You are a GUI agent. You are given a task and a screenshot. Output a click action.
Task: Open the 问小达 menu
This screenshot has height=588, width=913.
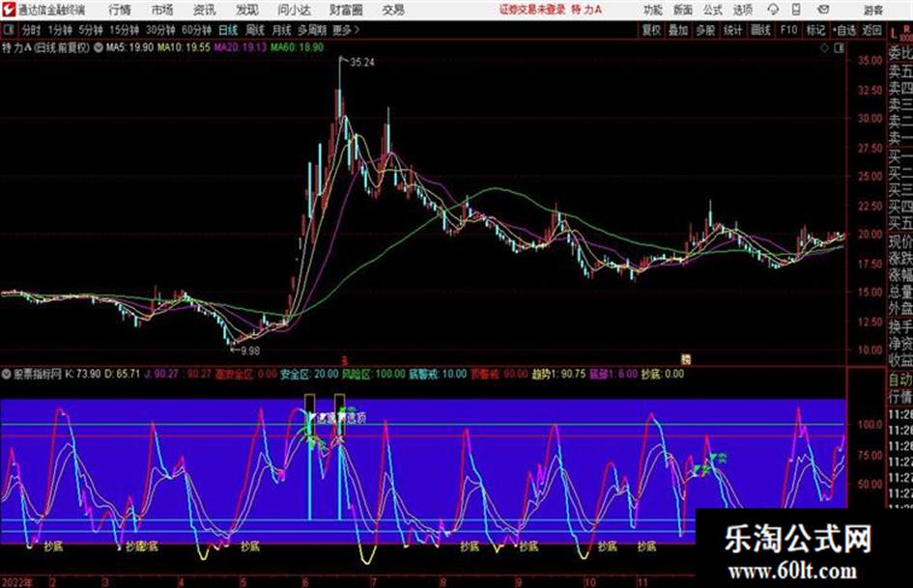294,10
